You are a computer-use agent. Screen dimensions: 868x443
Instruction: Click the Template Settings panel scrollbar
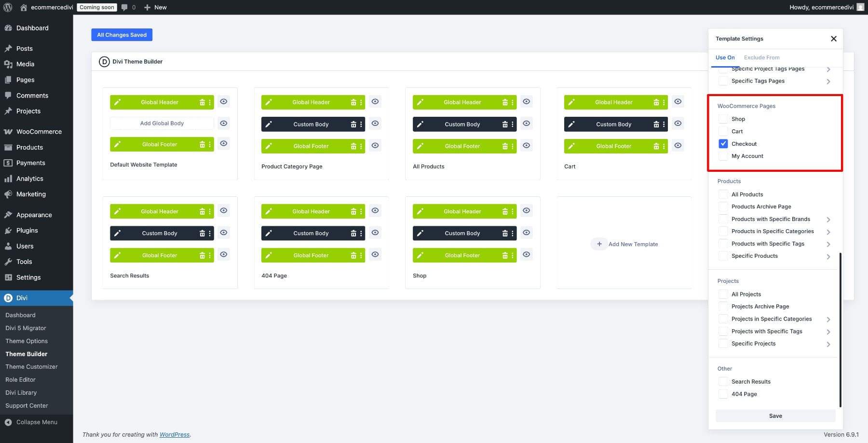pyautogui.click(x=840, y=330)
